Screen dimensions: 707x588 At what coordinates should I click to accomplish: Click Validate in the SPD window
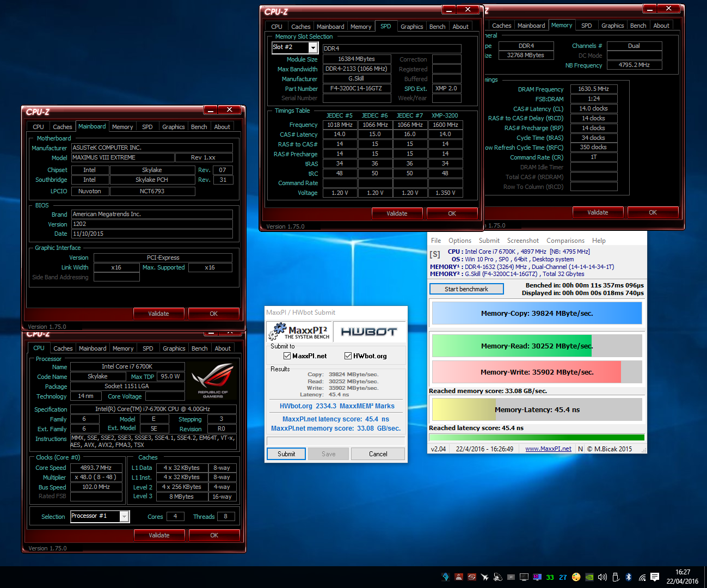[397, 213]
